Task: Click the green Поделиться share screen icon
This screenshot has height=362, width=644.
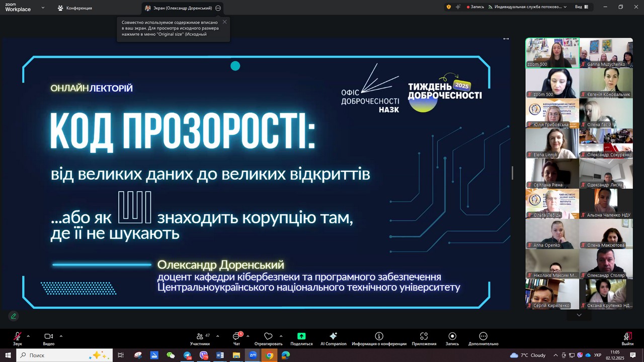Action: point(301,336)
